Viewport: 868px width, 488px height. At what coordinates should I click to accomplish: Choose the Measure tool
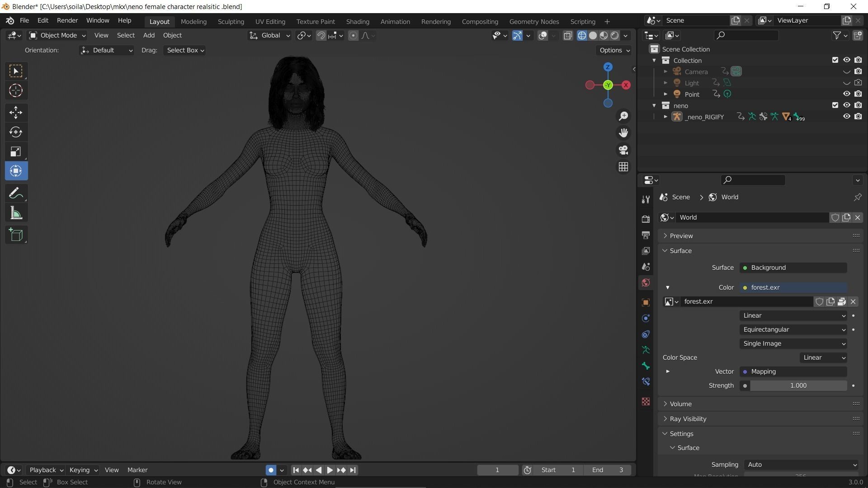[16, 213]
